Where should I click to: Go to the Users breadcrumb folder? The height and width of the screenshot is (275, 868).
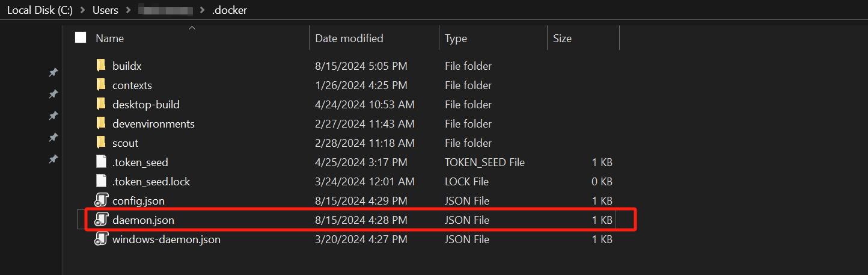104,10
